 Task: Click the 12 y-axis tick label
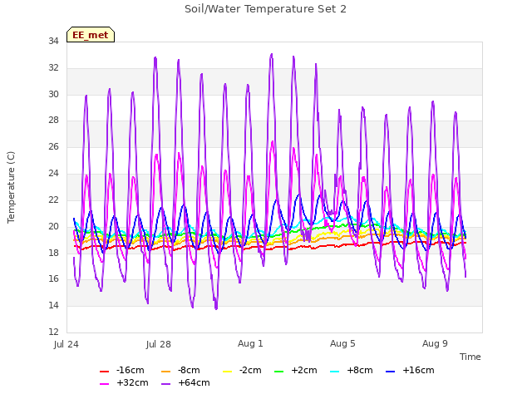tap(53, 332)
